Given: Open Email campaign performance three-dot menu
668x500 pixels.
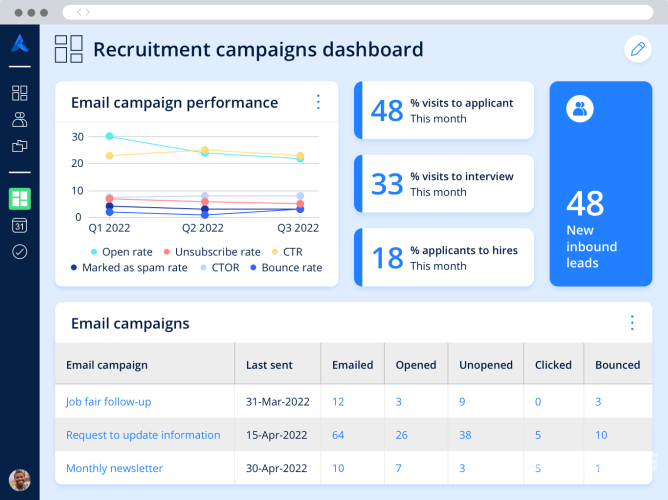Looking at the screenshot, I should (x=318, y=102).
